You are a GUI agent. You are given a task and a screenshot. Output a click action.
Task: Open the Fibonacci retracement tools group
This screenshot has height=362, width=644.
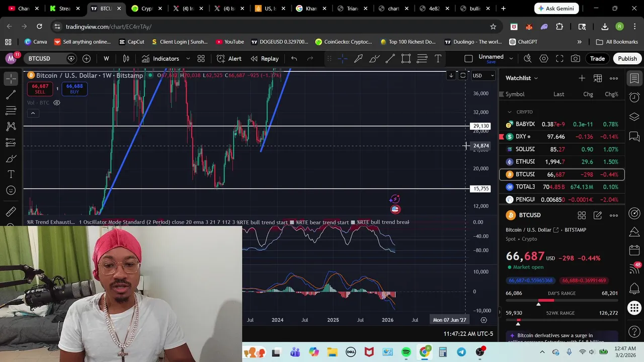coord(11,110)
